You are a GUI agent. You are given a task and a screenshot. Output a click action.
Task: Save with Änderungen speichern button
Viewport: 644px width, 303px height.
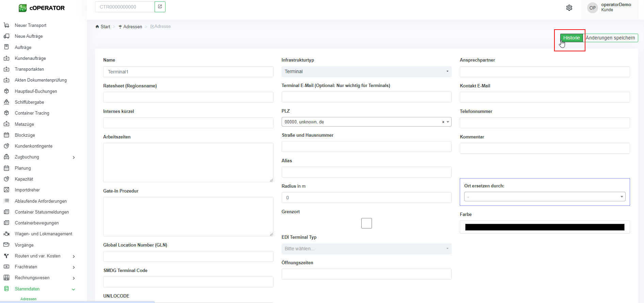pyautogui.click(x=610, y=38)
